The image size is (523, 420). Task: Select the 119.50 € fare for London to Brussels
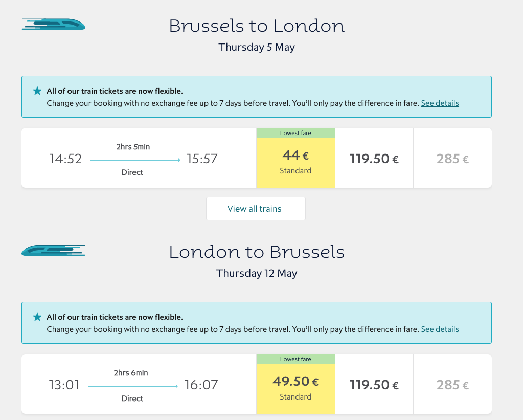(374, 385)
